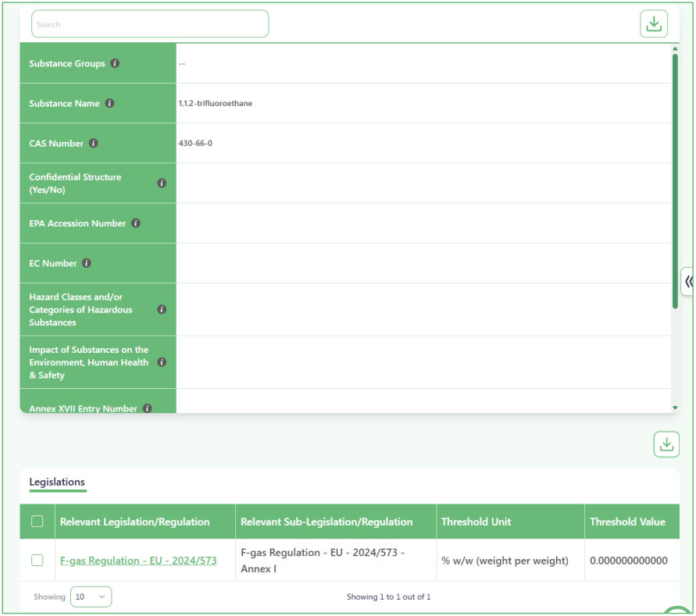Switch to the Legislations tab

click(x=57, y=482)
